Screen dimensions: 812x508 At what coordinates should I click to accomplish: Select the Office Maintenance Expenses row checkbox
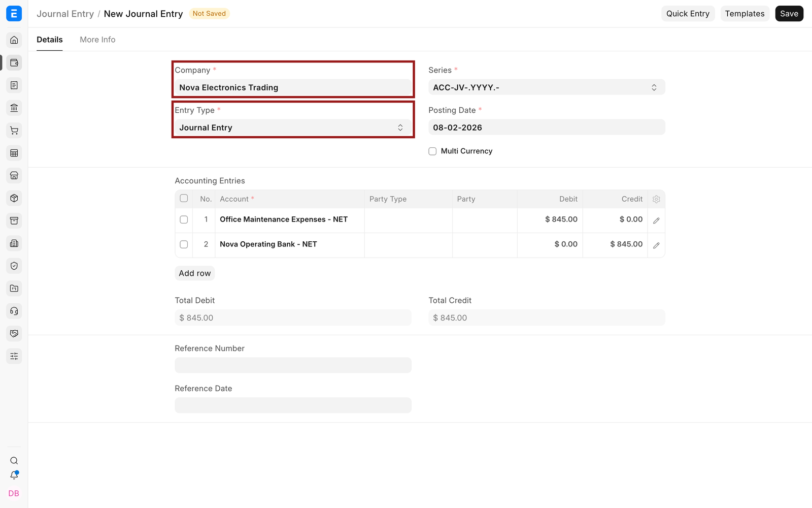click(x=184, y=220)
